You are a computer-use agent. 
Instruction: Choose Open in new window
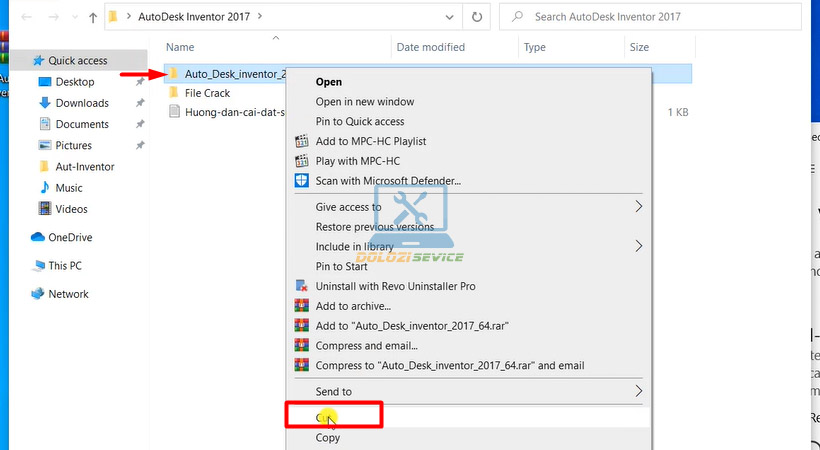coord(365,102)
